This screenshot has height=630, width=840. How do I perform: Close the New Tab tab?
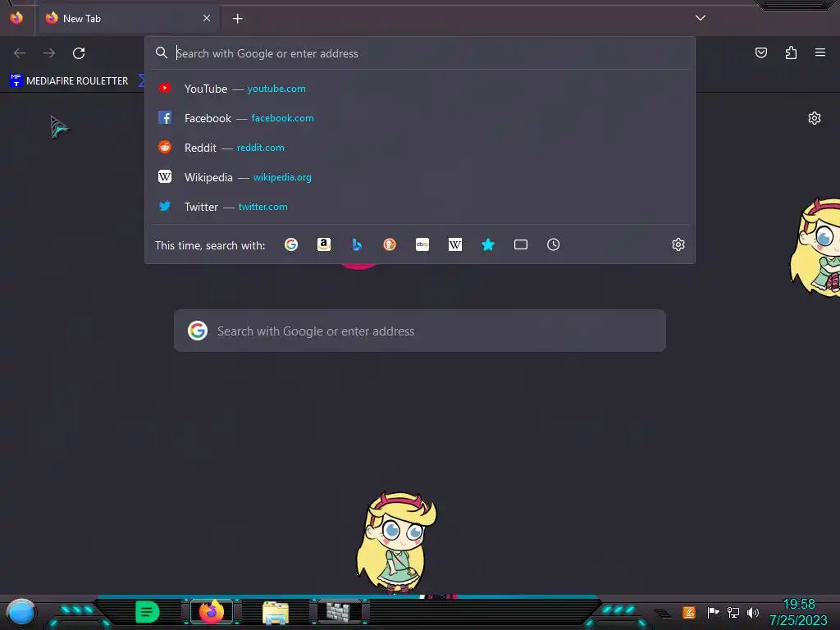click(x=207, y=18)
